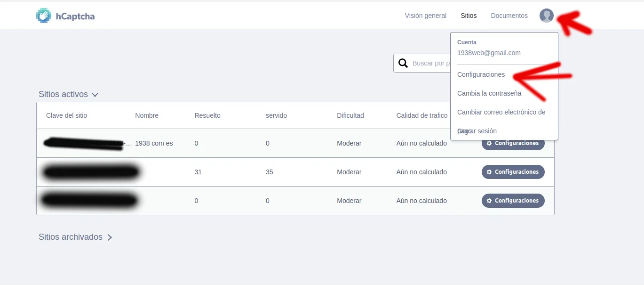Image resolution: width=644 pixels, height=285 pixels.
Task: Click the Nombre column header
Action: tap(147, 115)
